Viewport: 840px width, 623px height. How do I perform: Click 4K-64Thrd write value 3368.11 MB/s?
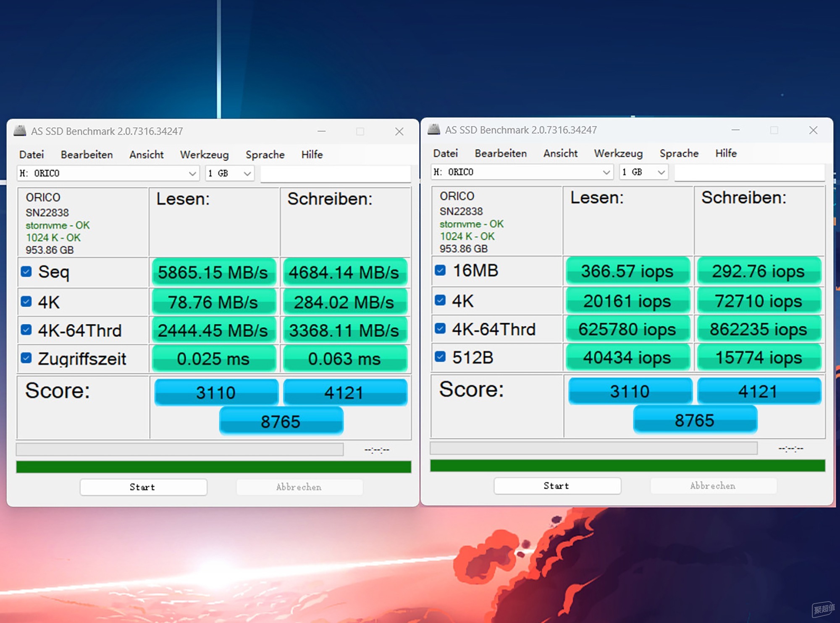point(344,330)
